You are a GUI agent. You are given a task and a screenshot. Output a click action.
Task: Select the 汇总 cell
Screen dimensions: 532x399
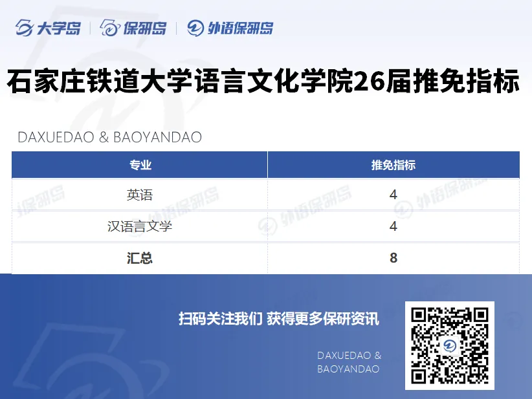pyautogui.click(x=140, y=258)
